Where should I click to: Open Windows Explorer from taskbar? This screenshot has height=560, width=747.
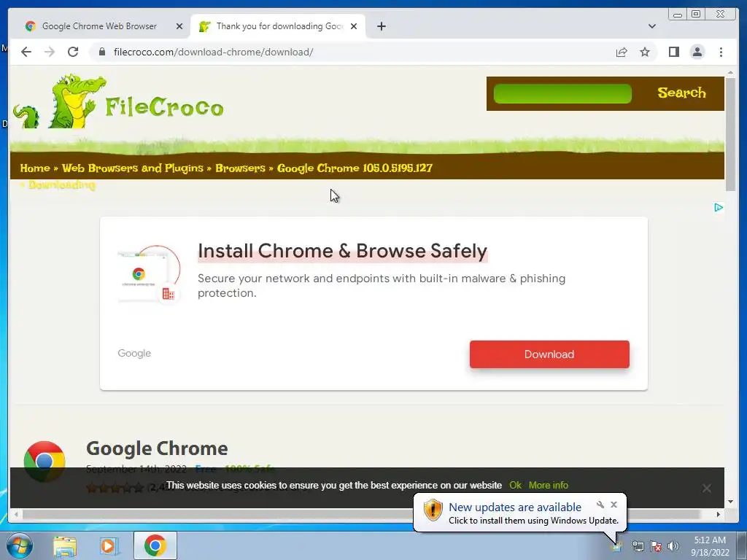pyautogui.click(x=65, y=545)
